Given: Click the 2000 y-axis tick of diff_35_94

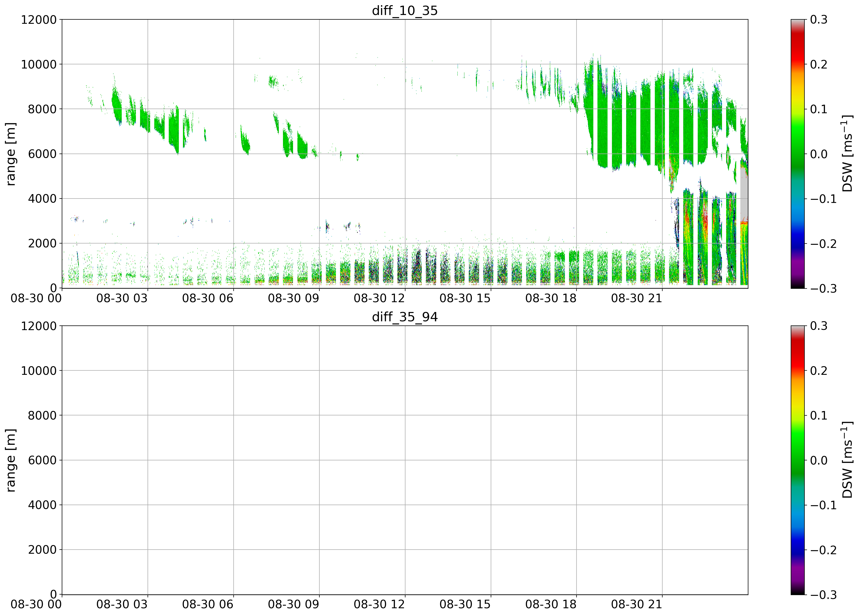Looking at the screenshot, I should point(42,550).
